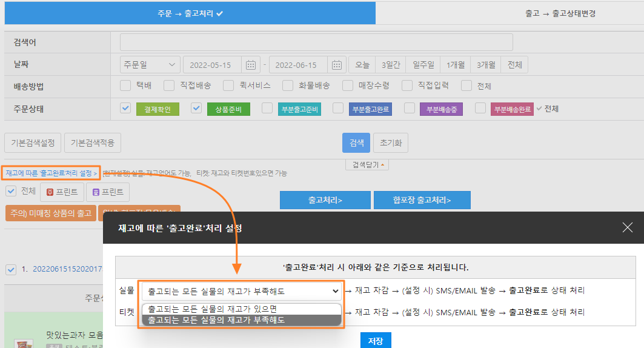The height and width of the screenshot is (348, 644).
Task: Set date range to 3개월
Action: pos(486,65)
